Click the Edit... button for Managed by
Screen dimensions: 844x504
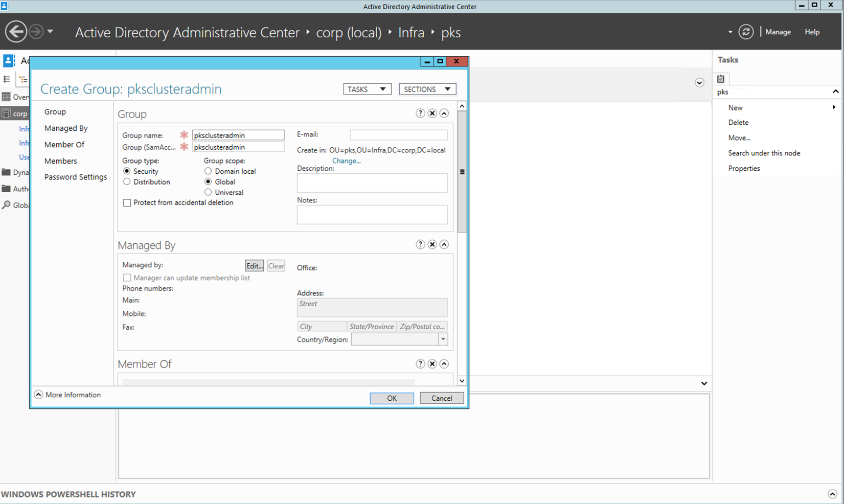pos(255,266)
